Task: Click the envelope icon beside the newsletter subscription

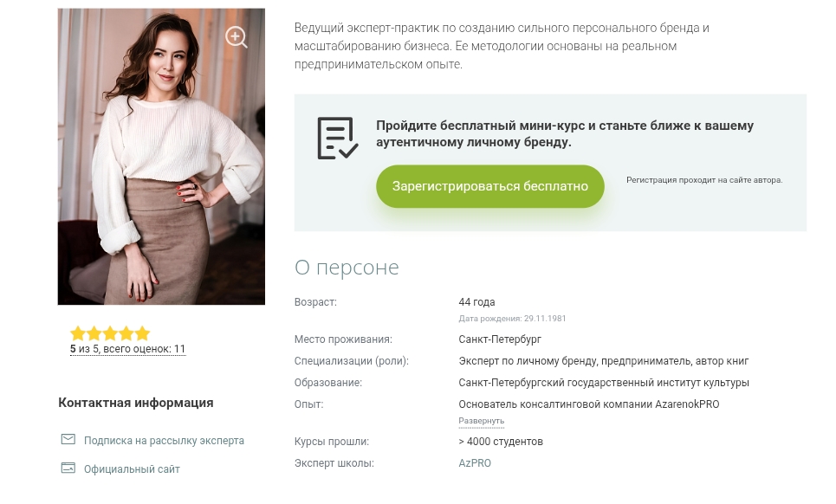Action: tap(68, 440)
